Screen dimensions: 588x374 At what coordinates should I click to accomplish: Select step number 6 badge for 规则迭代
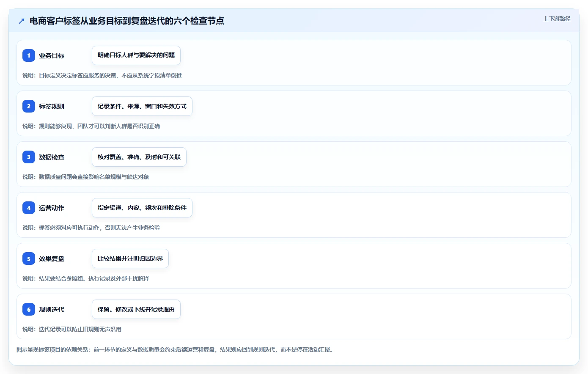click(29, 309)
